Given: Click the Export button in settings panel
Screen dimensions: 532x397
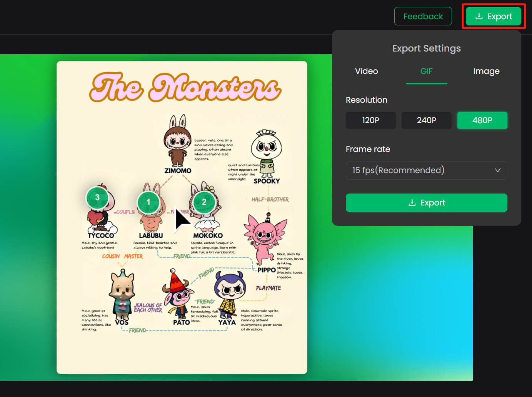Looking at the screenshot, I should [427, 203].
